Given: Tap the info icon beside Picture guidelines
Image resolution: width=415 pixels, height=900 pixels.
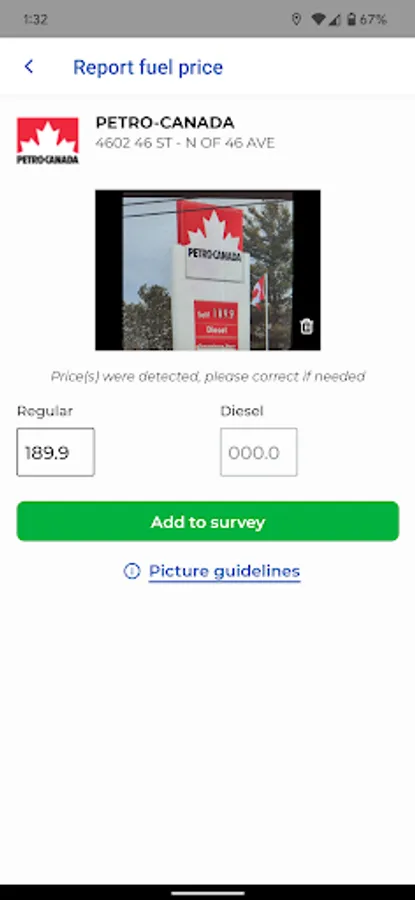Looking at the screenshot, I should click(132, 571).
